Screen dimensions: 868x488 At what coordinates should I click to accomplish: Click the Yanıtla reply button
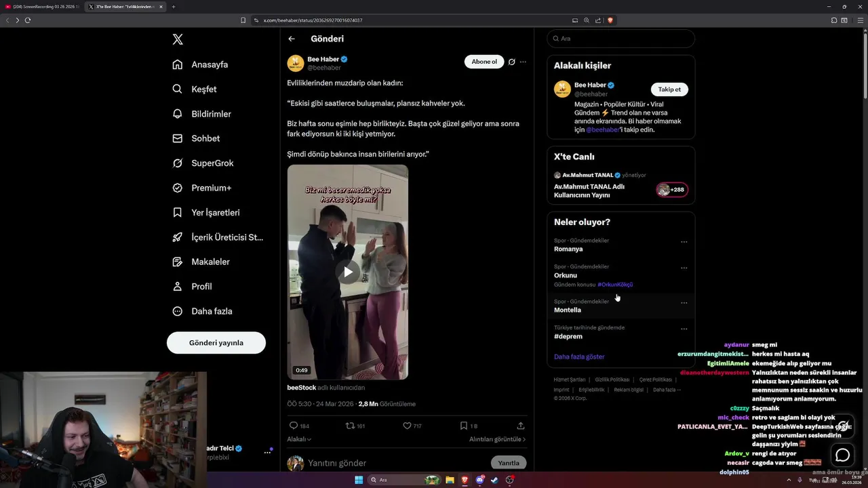coord(509,463)
